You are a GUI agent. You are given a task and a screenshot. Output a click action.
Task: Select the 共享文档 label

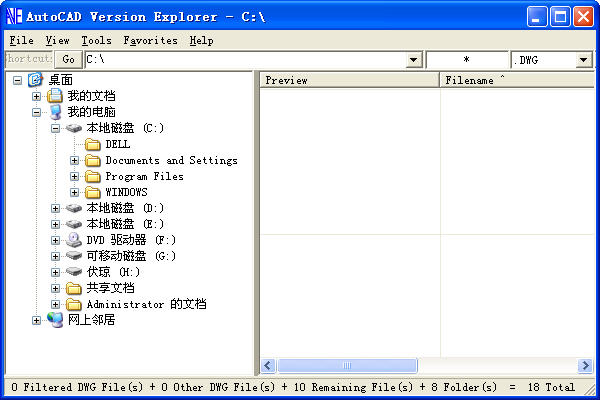(x=110, y=288)
